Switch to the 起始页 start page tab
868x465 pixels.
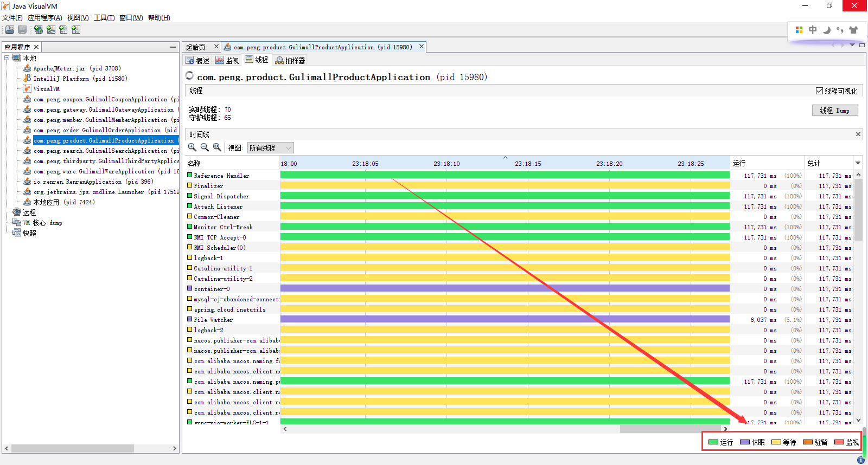point(196,47)
